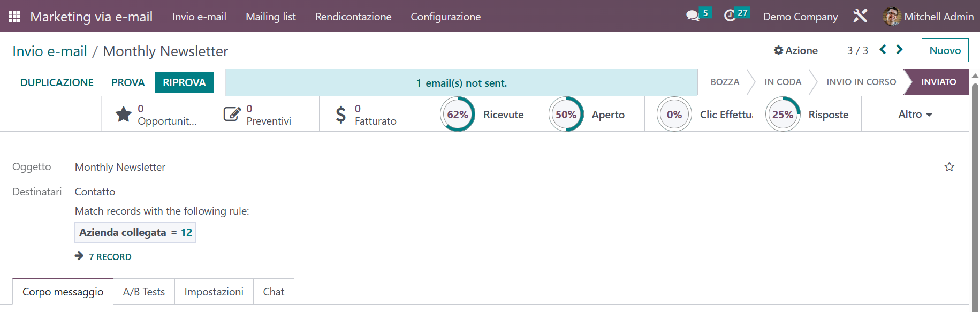Go to the previous record arrow
This screenshot has height=312, width=980.
pyautogui.click(x=883, y=50)
